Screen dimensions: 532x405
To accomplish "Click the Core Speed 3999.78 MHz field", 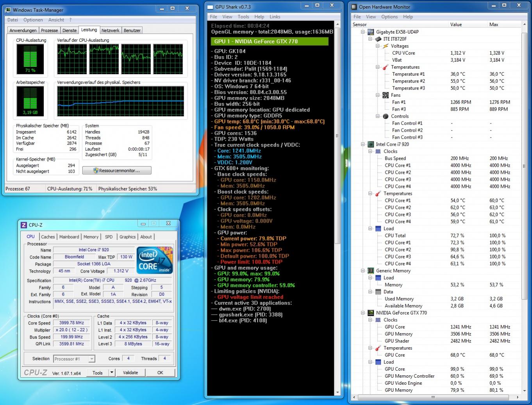I will coord(72,323).
